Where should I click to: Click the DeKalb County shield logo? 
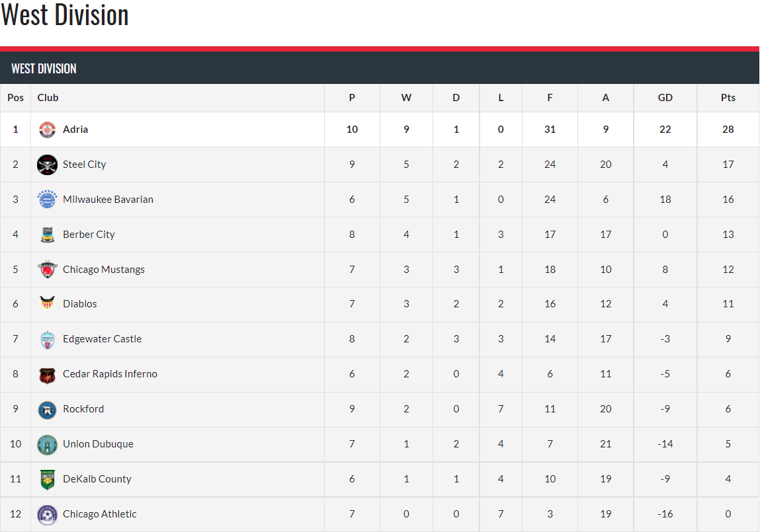coord(48,479)
